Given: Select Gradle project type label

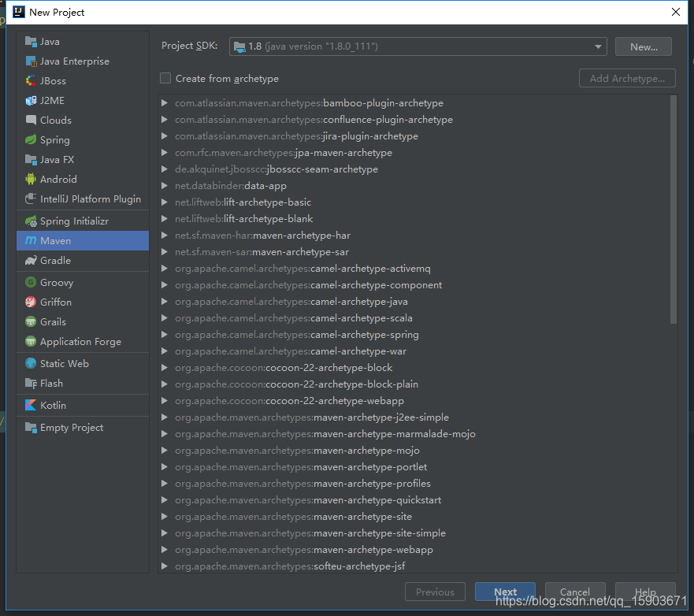Looking at the screenshot, I should pyautogui.click(x=55, y=261).
